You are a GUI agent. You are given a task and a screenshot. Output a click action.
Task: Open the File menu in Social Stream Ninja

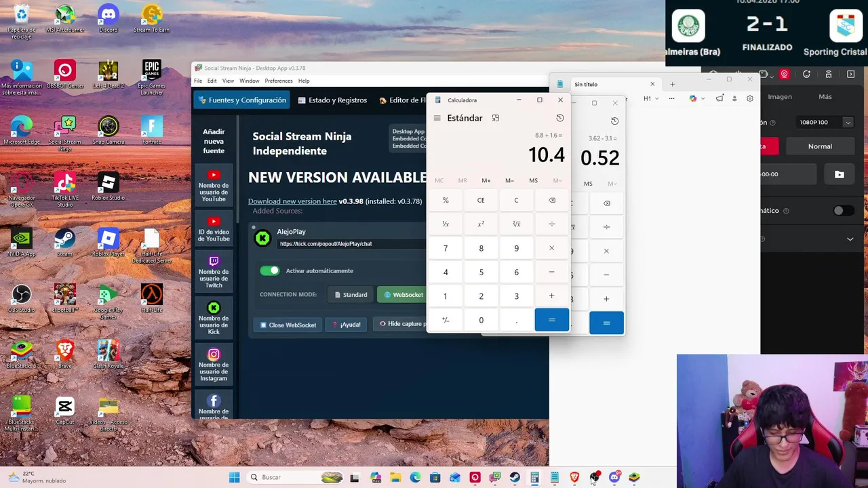(198, 81)
